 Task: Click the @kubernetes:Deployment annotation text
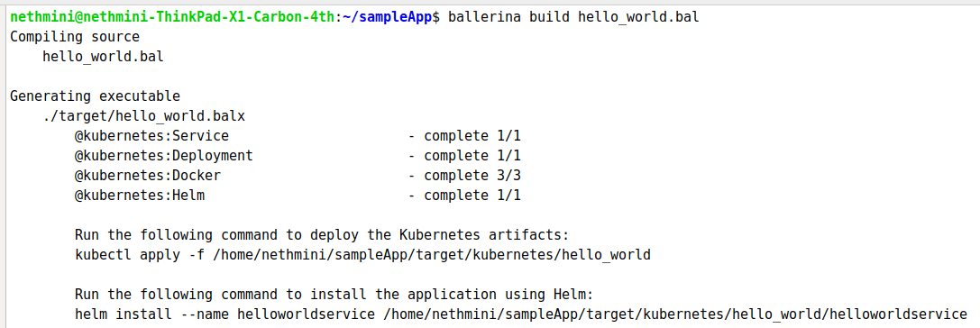click(x=164, y=156)
